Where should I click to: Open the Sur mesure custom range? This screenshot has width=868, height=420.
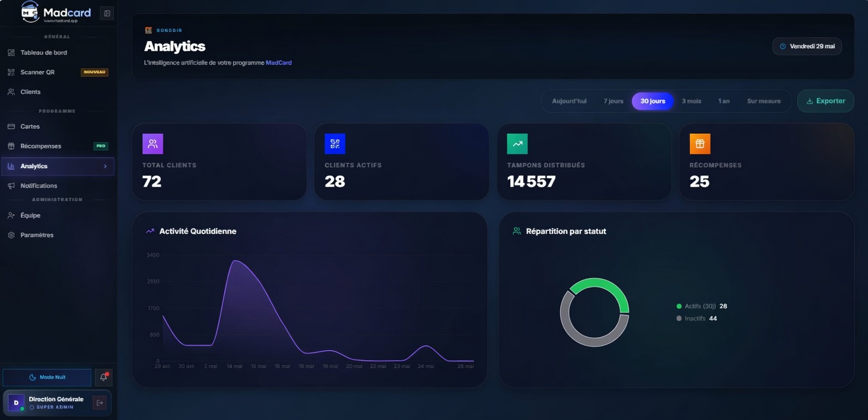pos(764,101)
